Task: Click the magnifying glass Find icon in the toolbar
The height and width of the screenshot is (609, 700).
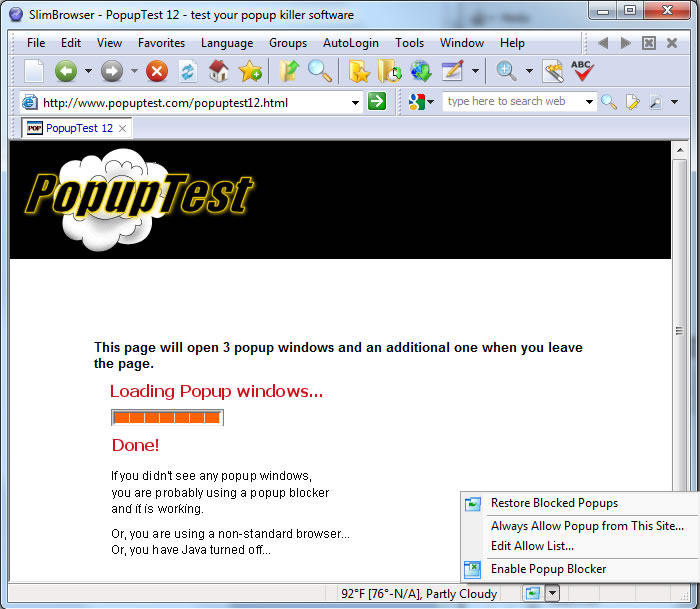Action: (320, 71)
